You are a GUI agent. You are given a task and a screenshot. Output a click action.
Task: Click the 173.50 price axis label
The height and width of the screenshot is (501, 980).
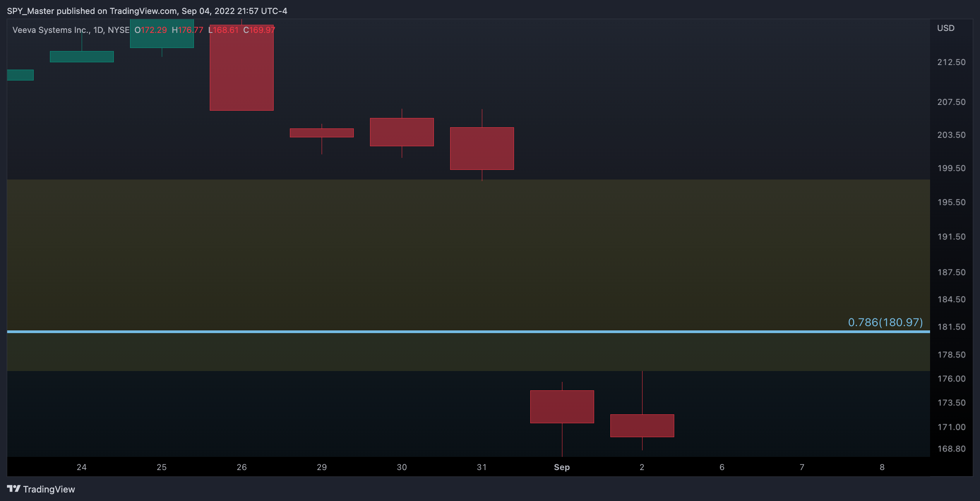[951, 403]
